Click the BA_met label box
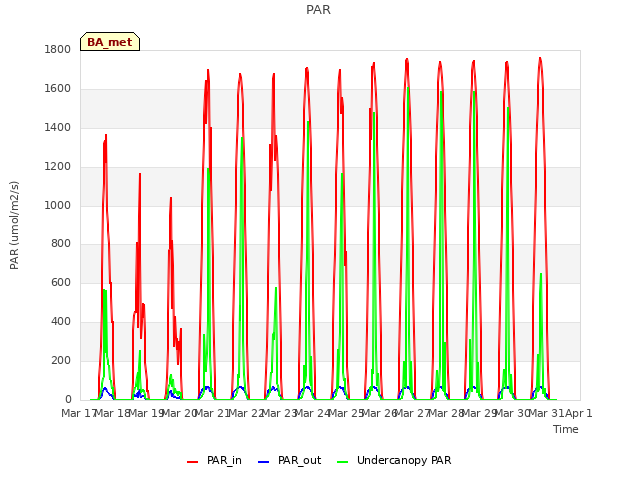This screenshot has height=480, width=640. click(110, 42)
